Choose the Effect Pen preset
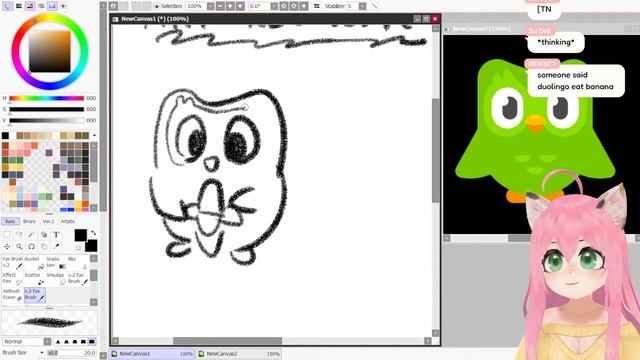Viewport: 640px width, 360px height. [12, 278]
